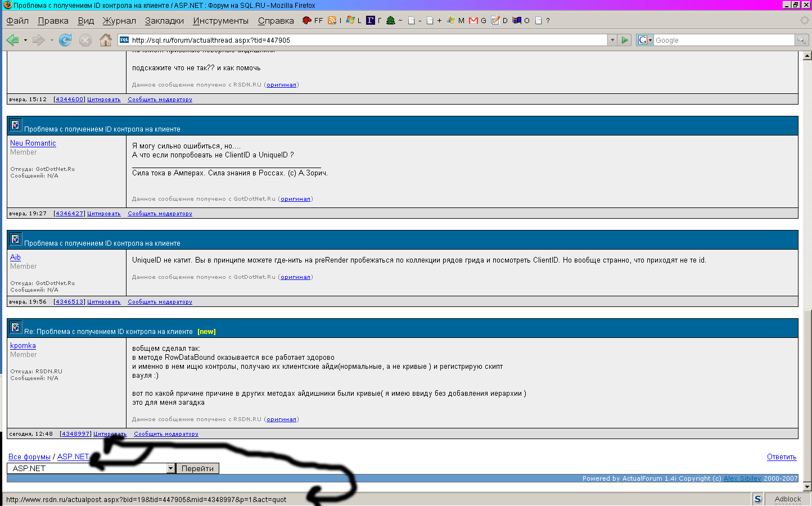The image size is (812, 506).
Task: Click the S icon in status bar
Action: pos(757,499)
